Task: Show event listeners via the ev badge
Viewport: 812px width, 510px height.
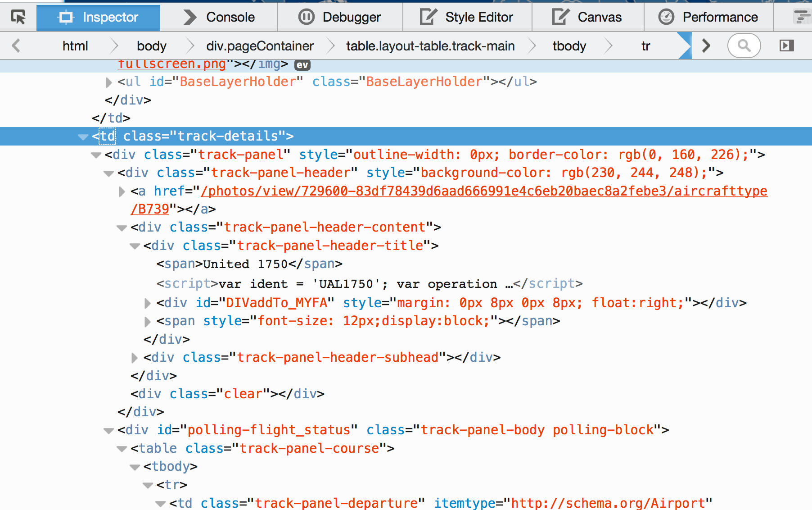Action: click(302, 65)
